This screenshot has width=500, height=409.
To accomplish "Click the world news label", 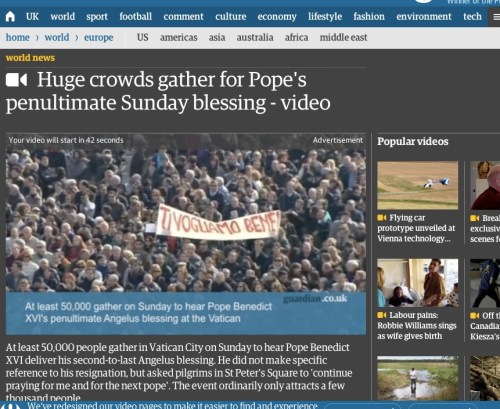I will [x=30, y=58].
